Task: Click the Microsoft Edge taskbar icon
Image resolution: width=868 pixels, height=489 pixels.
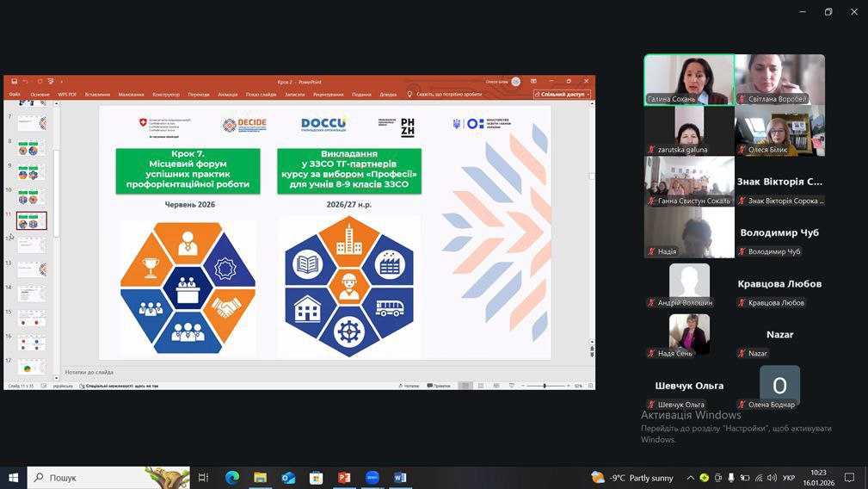Action: 232,478
